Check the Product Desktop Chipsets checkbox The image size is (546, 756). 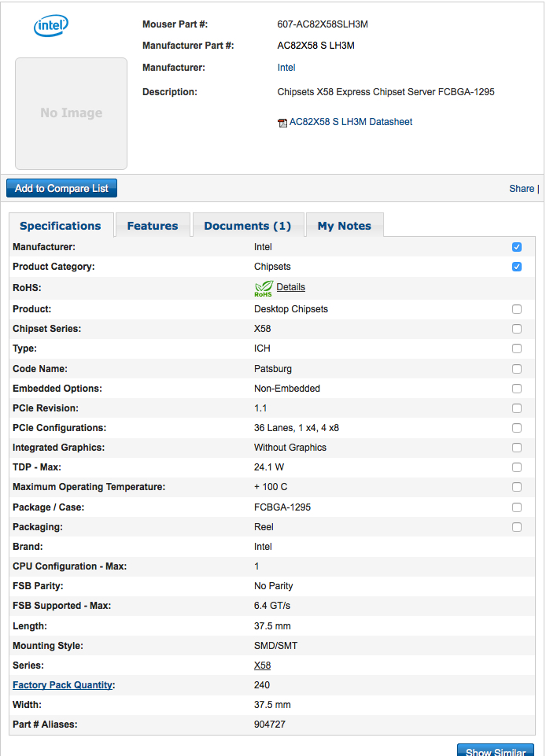517,309
